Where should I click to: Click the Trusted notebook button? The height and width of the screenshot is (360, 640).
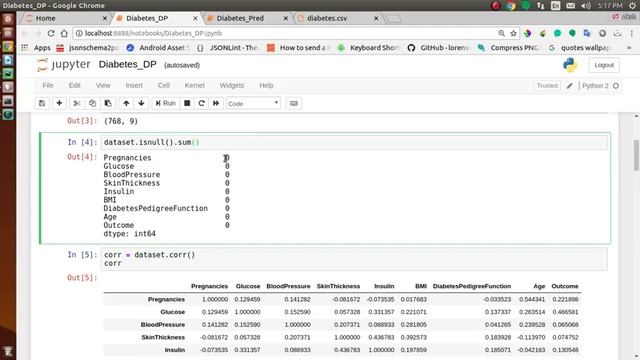coord(547,86)
